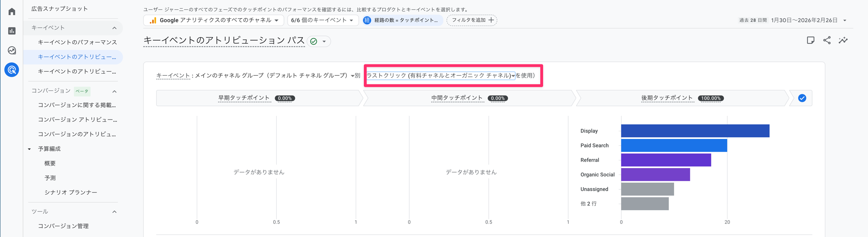Screen dimensions: 868x237
Task: Collapse the コンバージョン sidebar section
Action: tap(114, 91)
